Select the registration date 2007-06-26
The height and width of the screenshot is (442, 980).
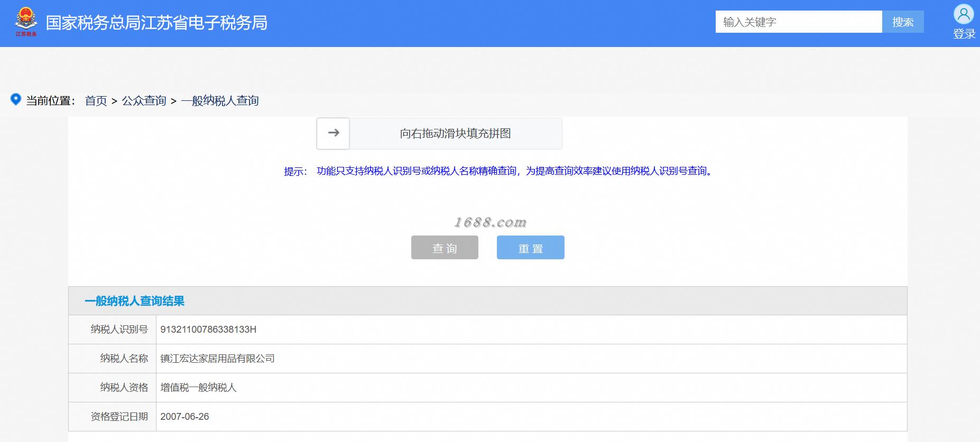184,417
